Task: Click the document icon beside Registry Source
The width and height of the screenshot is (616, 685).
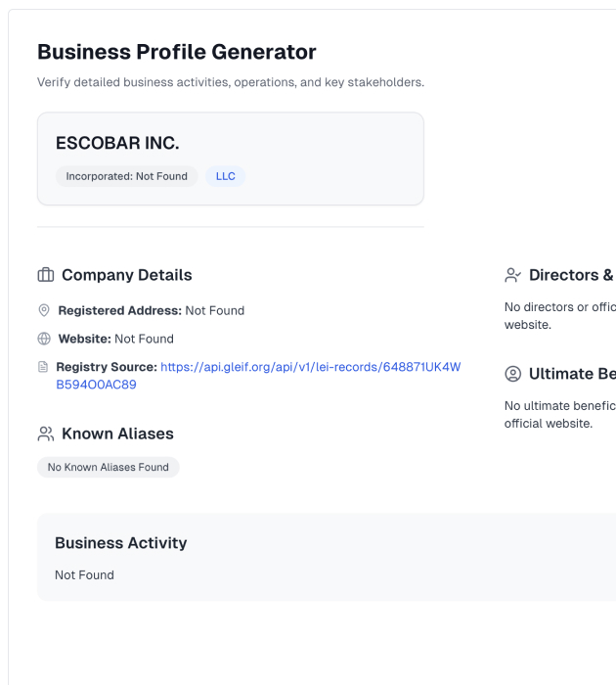Action: (43, 367)
